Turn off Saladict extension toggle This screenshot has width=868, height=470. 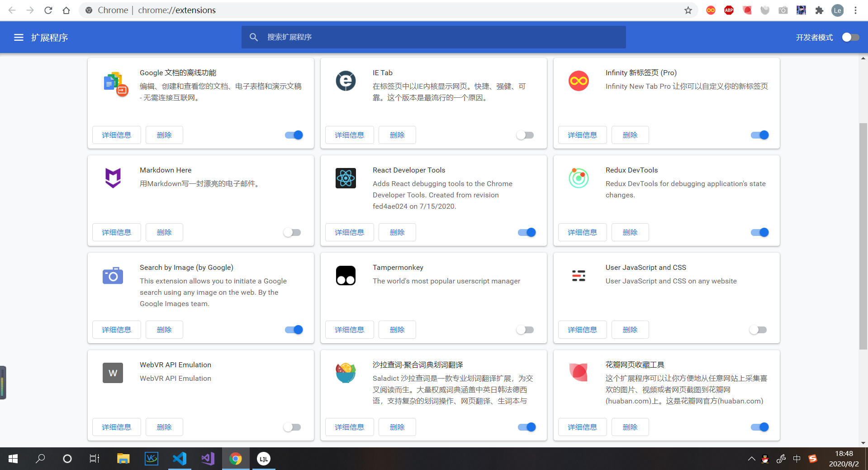[527, 427]
